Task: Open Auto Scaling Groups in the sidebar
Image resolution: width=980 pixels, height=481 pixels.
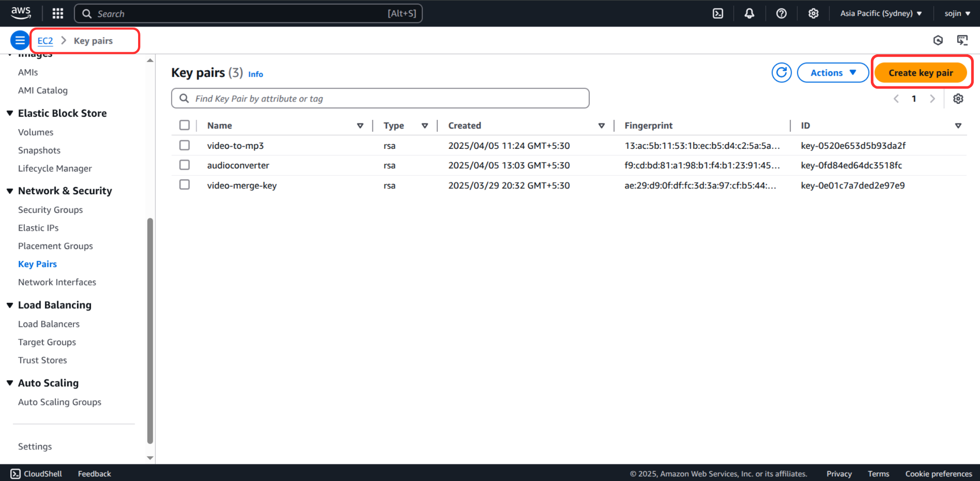Action: pos(60,402)
